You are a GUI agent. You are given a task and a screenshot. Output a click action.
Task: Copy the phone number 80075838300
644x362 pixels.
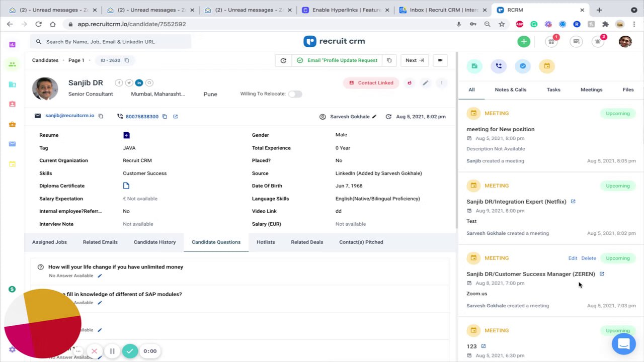click(x=165, y=117)
